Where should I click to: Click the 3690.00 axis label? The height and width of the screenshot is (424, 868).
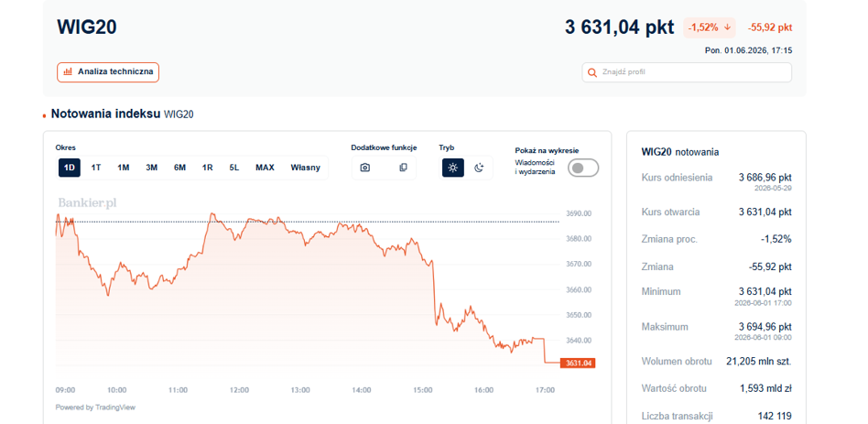[x=579, y=213]
